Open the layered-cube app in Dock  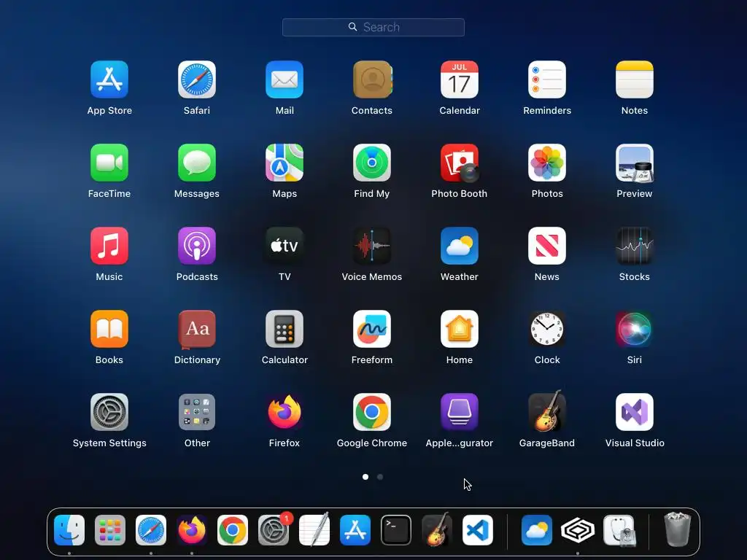click(578, 530)
